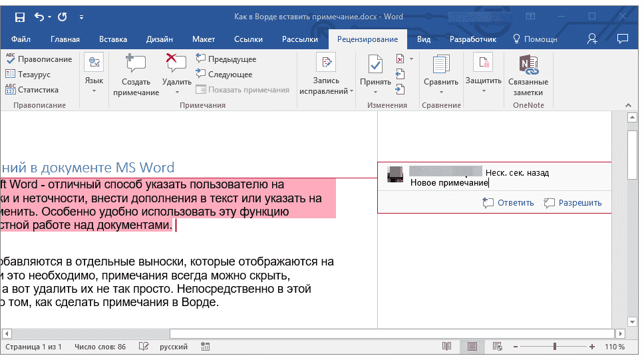The width and height of the screenshot is (644, 360).
Task: Expand the Удалить comment dropdown arrow
Action: (177, 92)
